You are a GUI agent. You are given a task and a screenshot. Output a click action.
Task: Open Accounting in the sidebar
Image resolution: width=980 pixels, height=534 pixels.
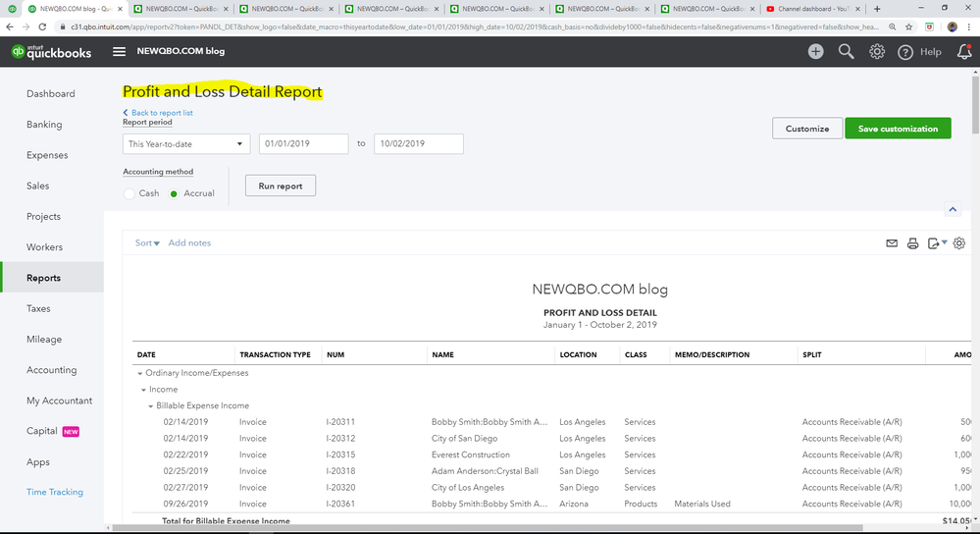[x=51, y=369]
